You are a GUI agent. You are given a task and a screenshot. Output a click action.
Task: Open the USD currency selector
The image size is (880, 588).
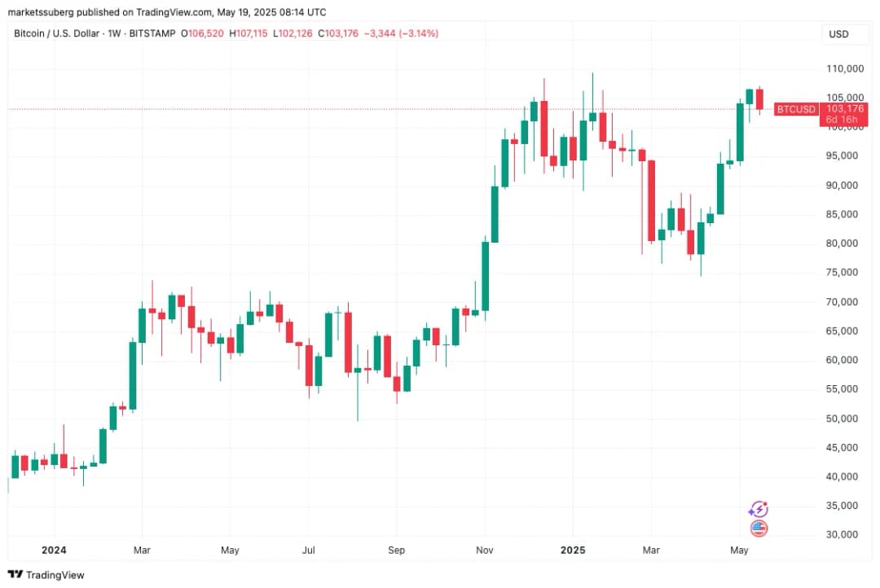(x=838, y=34)
